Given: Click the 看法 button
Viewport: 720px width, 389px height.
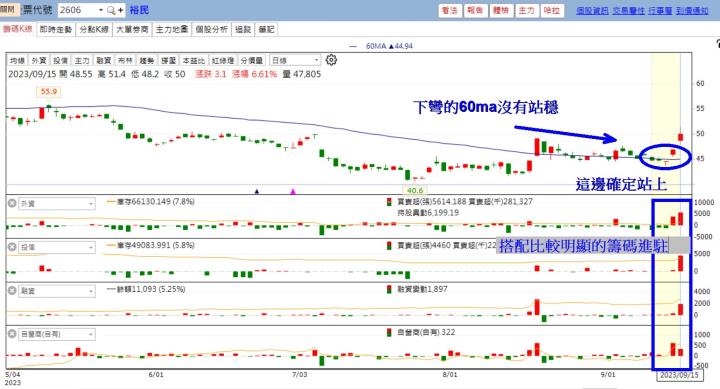Looking at the screenshot, I should (450, 10).
